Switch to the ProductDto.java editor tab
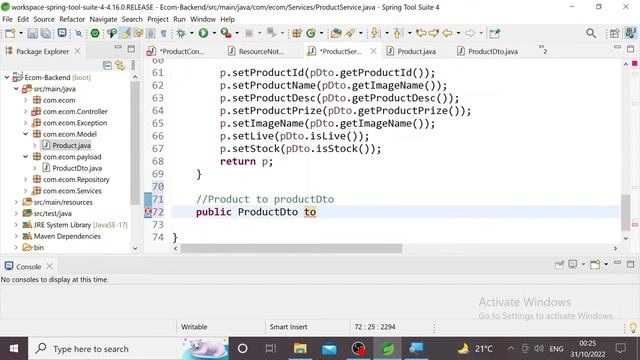This screenshot has width=640, height=360. (x=487, y=51)
